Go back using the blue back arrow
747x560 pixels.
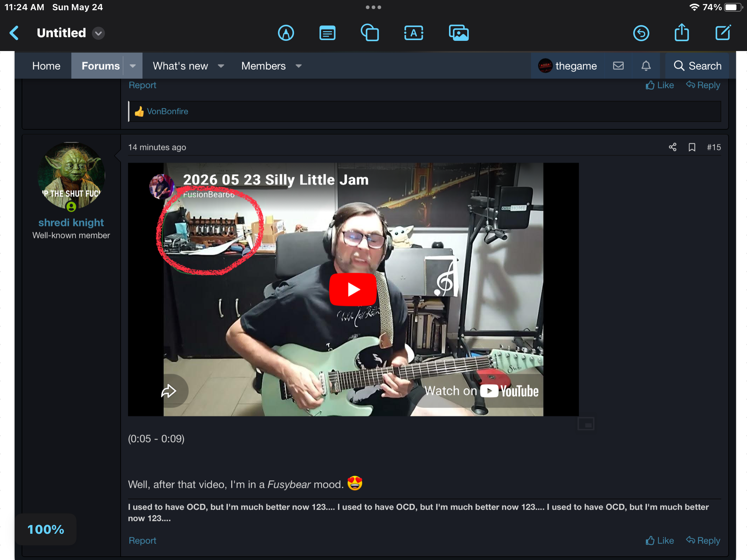click(14, 33)
